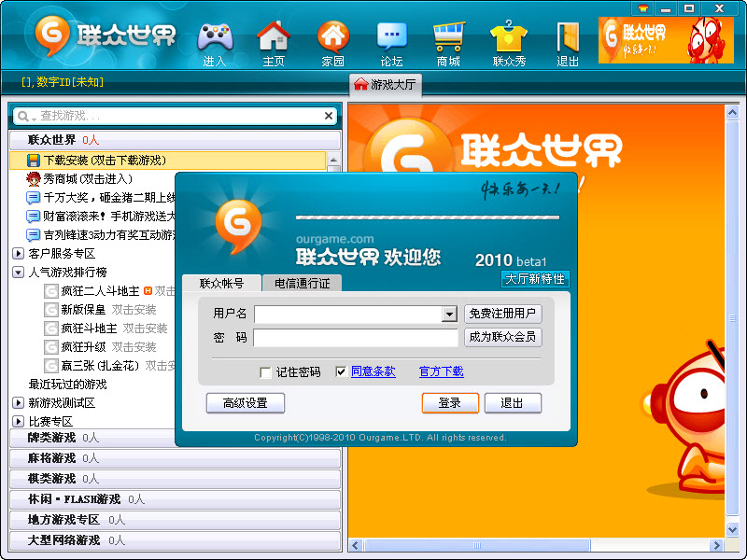This screenshot has width=747, height=560.
Task: Click the message icon beside 千万大奖
Action: (33, 198)
